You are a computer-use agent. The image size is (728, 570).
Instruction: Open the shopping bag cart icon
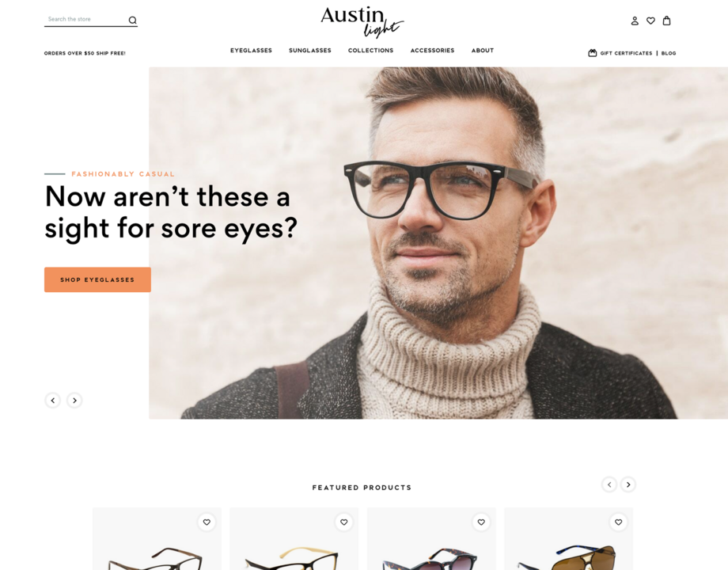667,21
